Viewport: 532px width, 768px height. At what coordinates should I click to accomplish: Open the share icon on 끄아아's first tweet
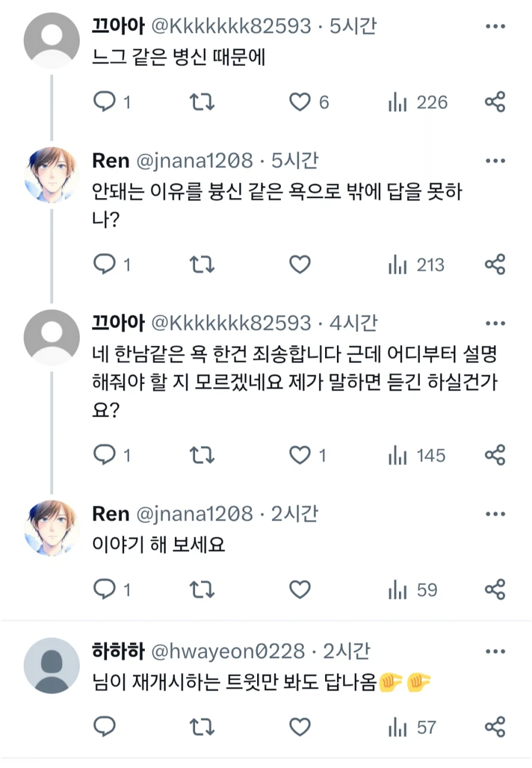click(x=495, y=102)
